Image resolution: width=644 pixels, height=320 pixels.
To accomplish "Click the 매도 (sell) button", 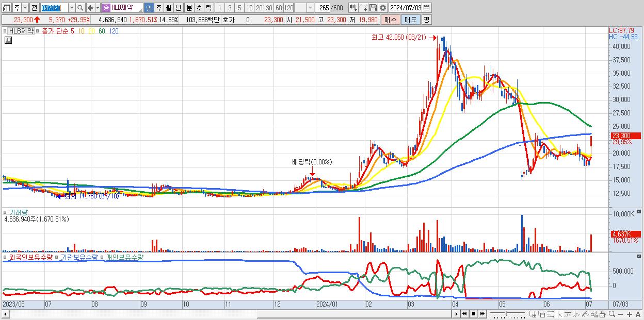I will pos(410,20).
